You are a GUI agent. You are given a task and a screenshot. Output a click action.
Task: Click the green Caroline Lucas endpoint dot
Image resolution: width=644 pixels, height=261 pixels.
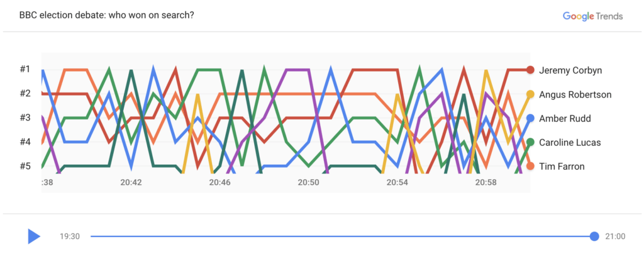tap(530, 142)
